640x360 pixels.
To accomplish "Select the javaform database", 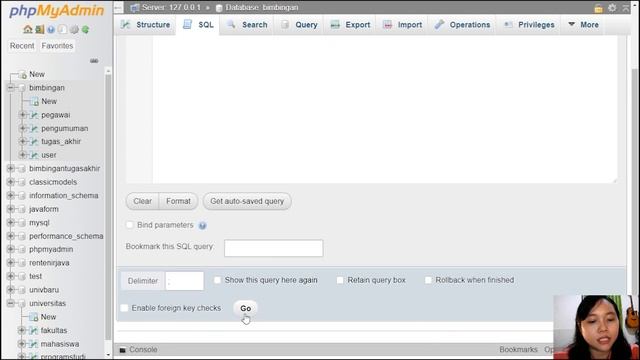I will [44, 209].
